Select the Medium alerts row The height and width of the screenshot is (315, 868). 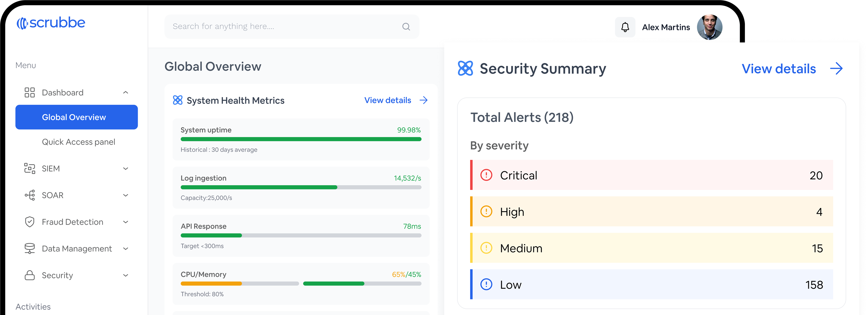coord(651,248)
